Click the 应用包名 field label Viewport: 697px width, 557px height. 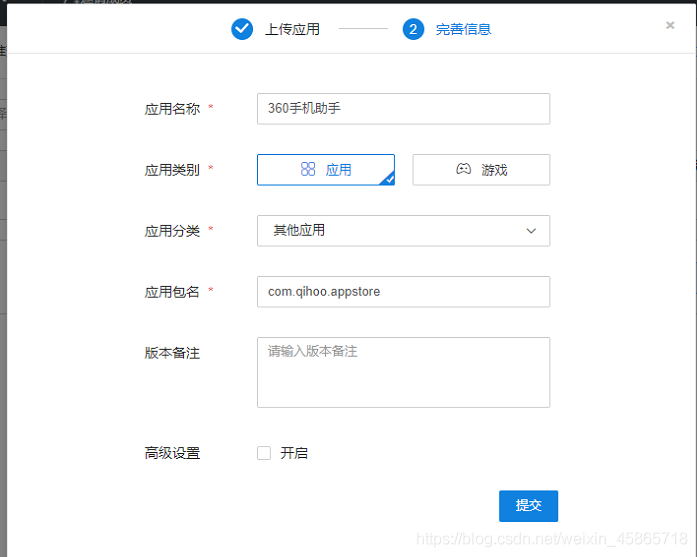[172, 292]
